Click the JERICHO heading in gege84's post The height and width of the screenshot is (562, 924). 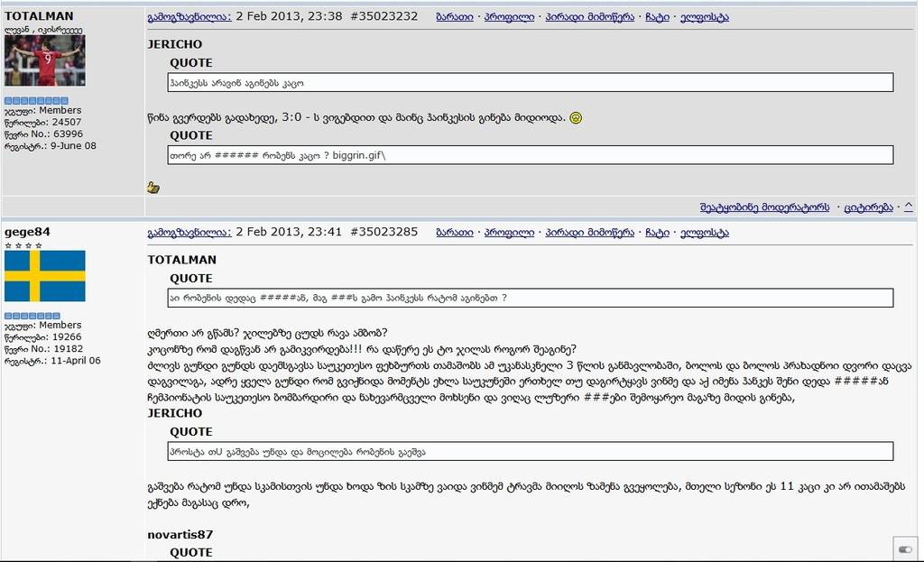coord(174,413)
